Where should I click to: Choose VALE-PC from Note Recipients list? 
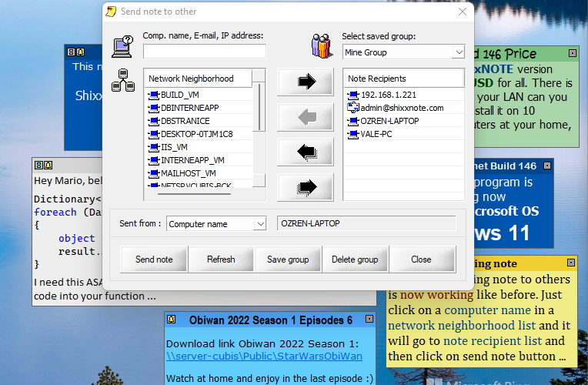[x=376, y=134]
